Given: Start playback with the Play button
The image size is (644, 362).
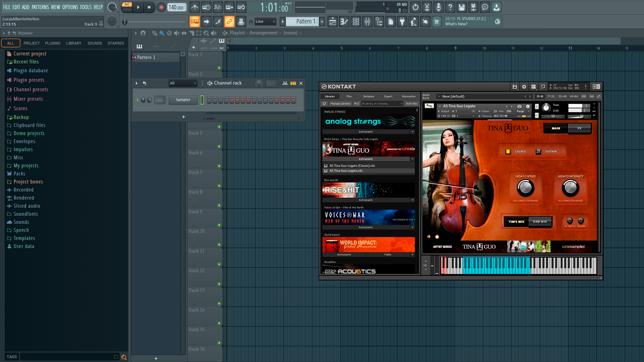Looking at the screenshot, I should pyautogui.click(x=138, y=7).
